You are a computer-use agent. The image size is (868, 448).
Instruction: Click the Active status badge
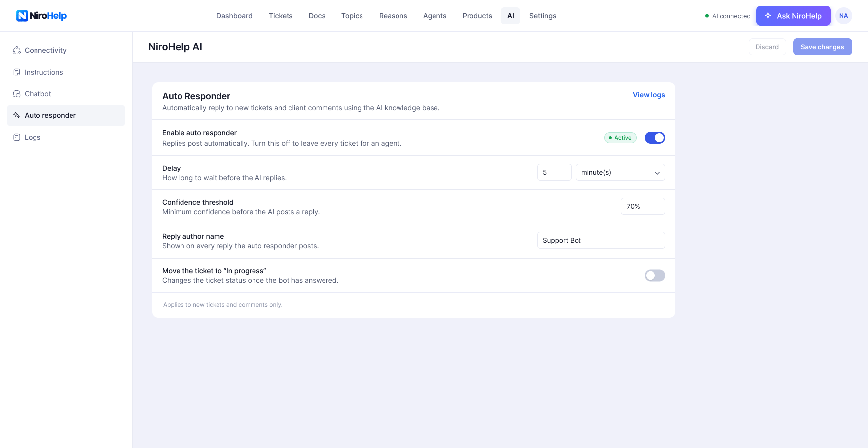pos(620,138)
